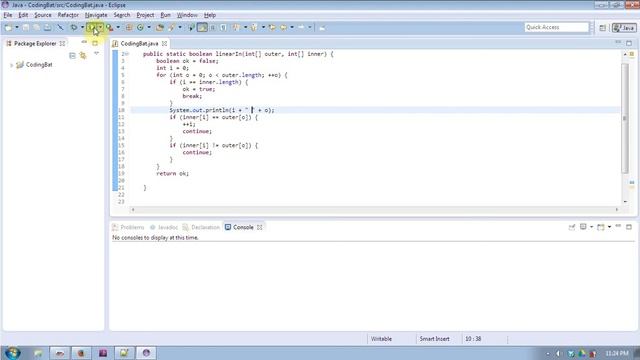The width and height of the screenshot is (640, 360).
Task: Click the New file toolbar icon
Action: pyautogui.click(x=8, y=27)
